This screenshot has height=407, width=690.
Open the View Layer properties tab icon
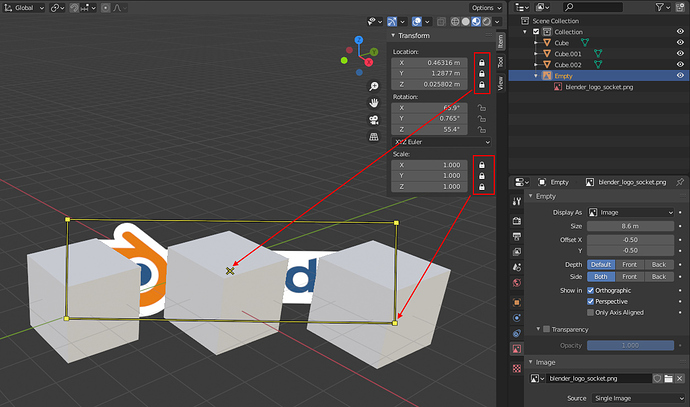pyautogui.click(x=517, y=252)
